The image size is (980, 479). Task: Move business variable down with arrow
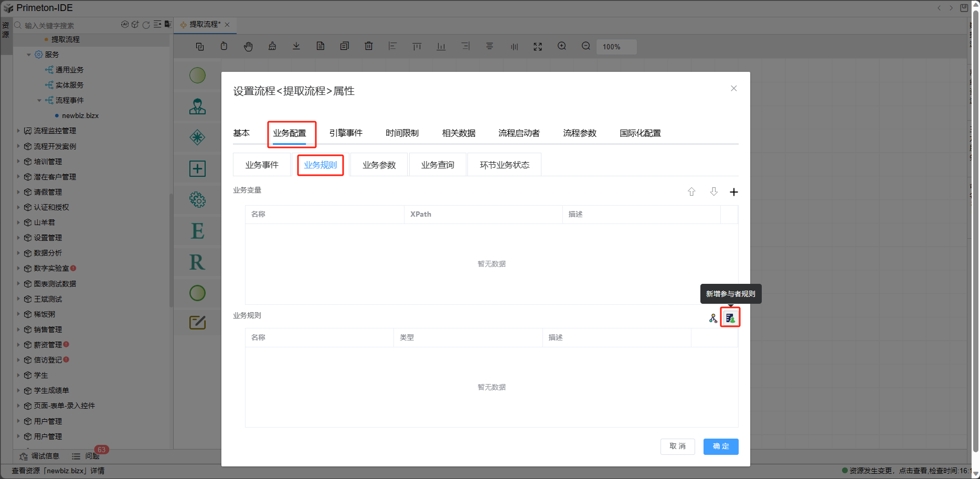(x=713, y=192)
